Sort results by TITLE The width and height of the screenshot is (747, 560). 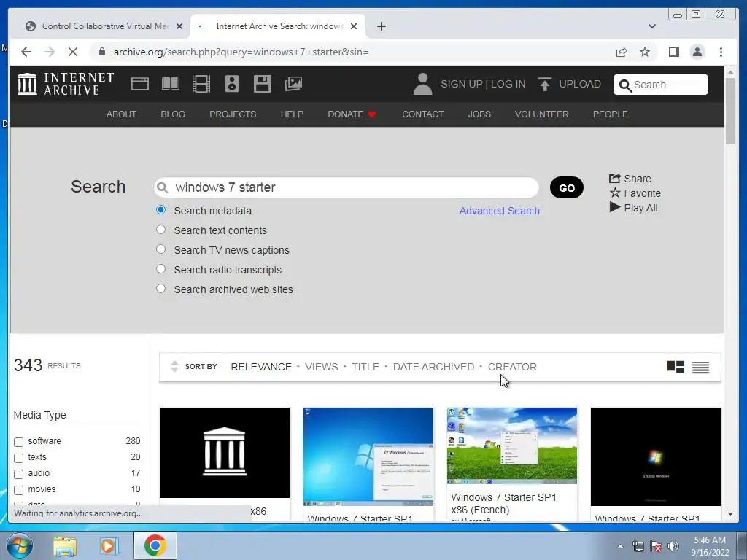(365, 367)
